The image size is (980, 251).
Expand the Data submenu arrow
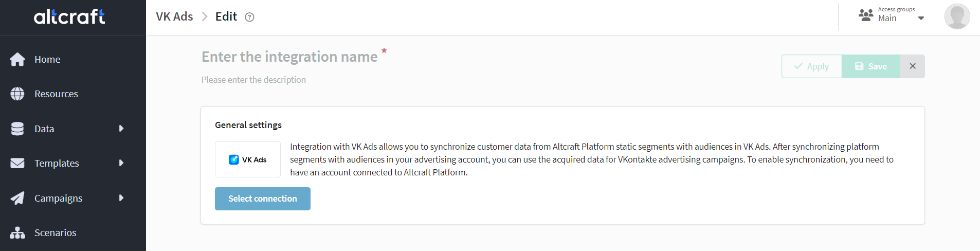(x=121, y=129)
